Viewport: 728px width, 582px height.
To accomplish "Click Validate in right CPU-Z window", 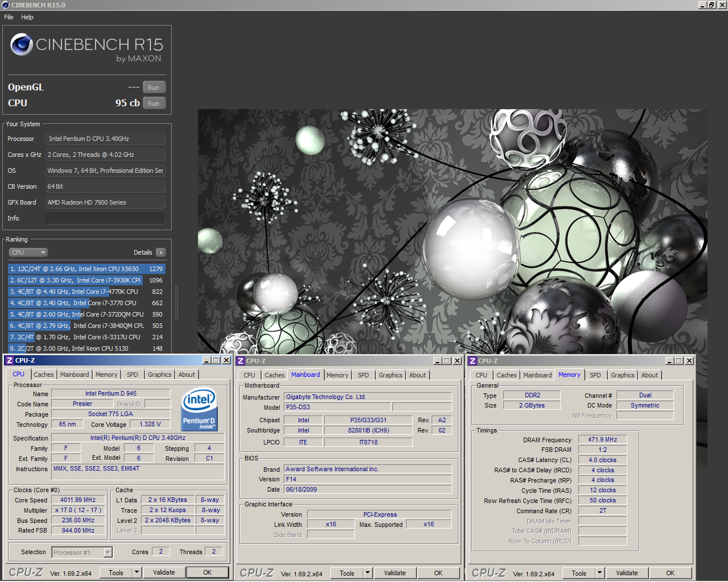I will point(627,573).
